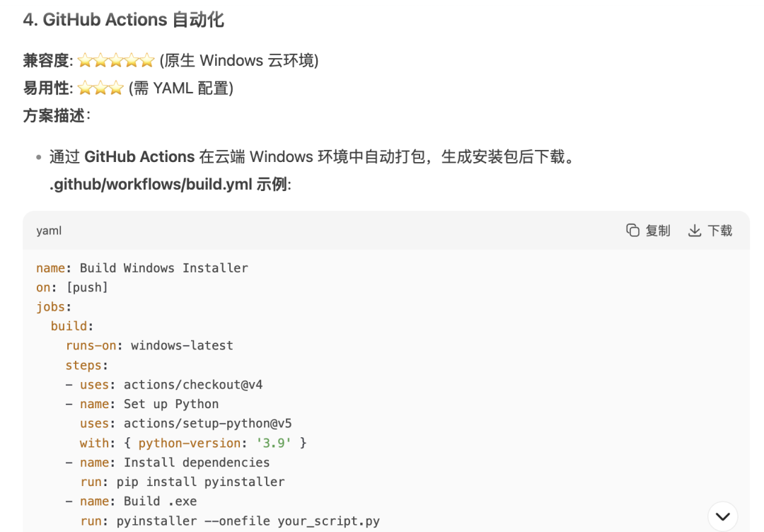
Task: Click the pyinstaller --onefile your_script.py line
Action: (230, 521)
